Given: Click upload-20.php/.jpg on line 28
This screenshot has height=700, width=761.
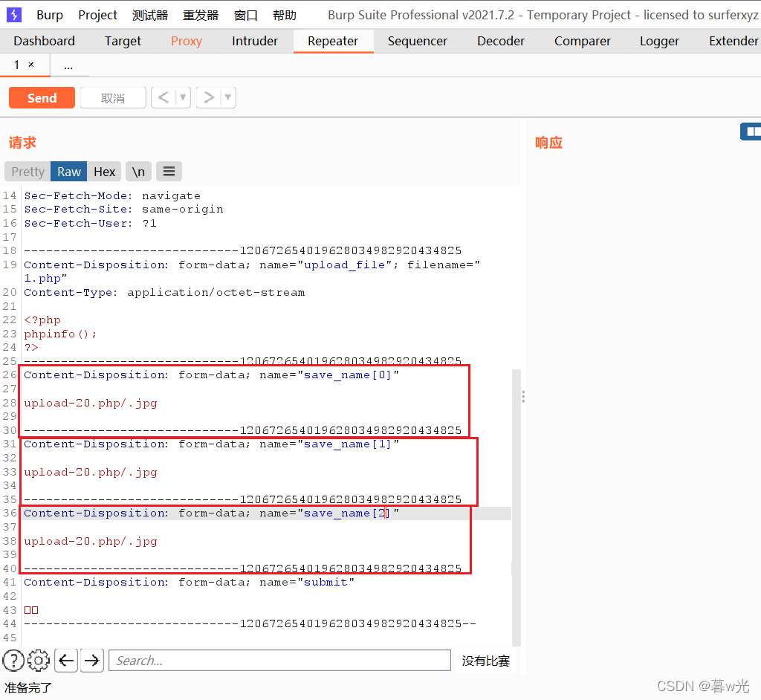Looking at the screenshot, I should 91,404.
